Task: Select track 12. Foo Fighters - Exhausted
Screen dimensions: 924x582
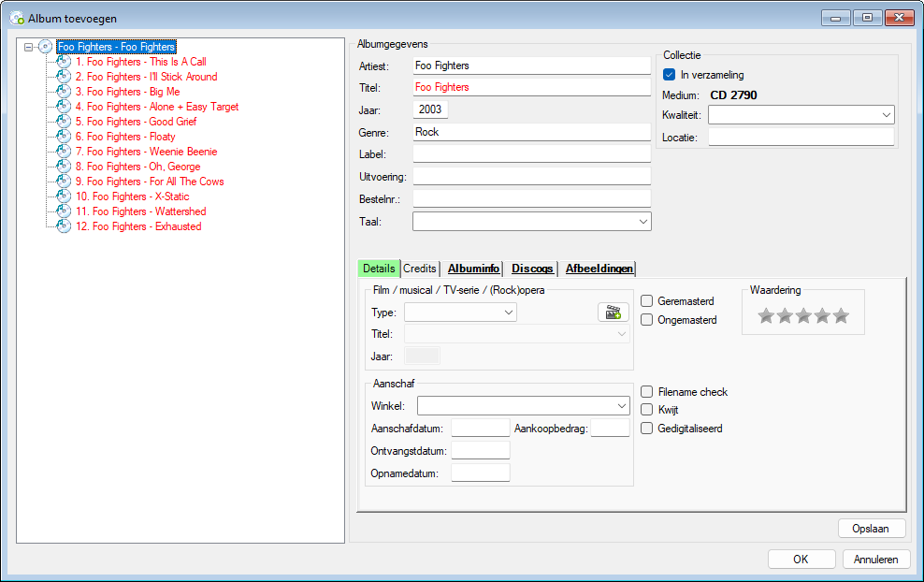Action: click(138, 226)
